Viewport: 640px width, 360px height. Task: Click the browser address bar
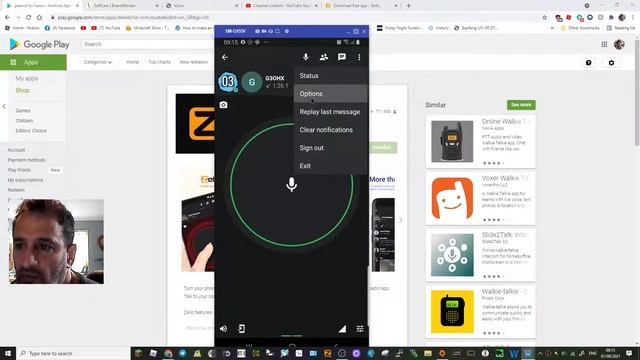tap(294, 18)
